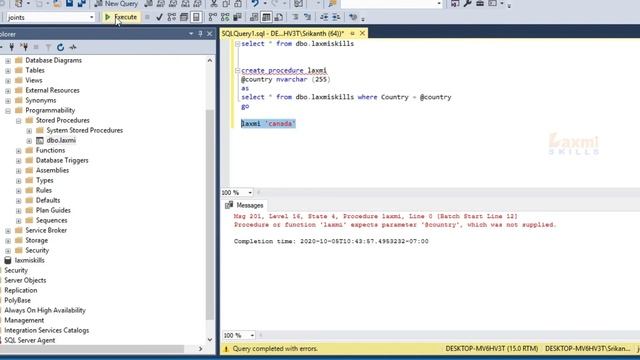
Task: Select the SQL Server Agent node
Action: point(29,340)
